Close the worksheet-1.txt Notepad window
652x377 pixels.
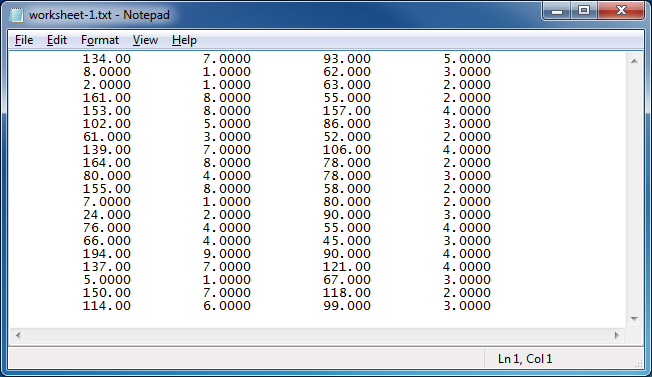click(x=621, y=10)
